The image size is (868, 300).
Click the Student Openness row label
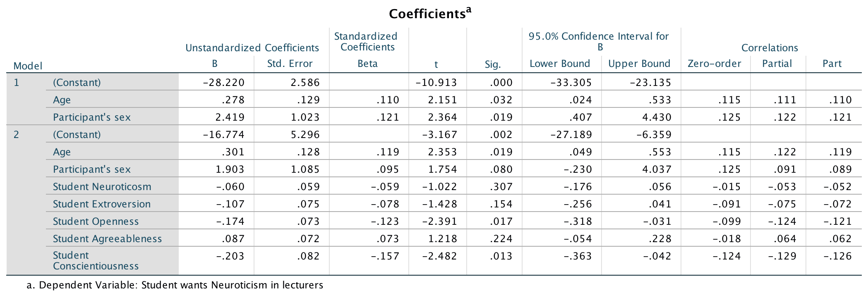point(96,221)
